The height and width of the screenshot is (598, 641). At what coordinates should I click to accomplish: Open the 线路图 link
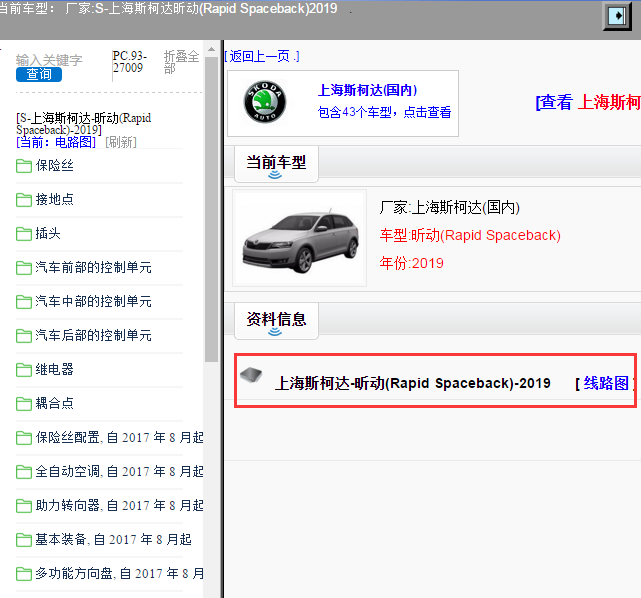[605, 383]
